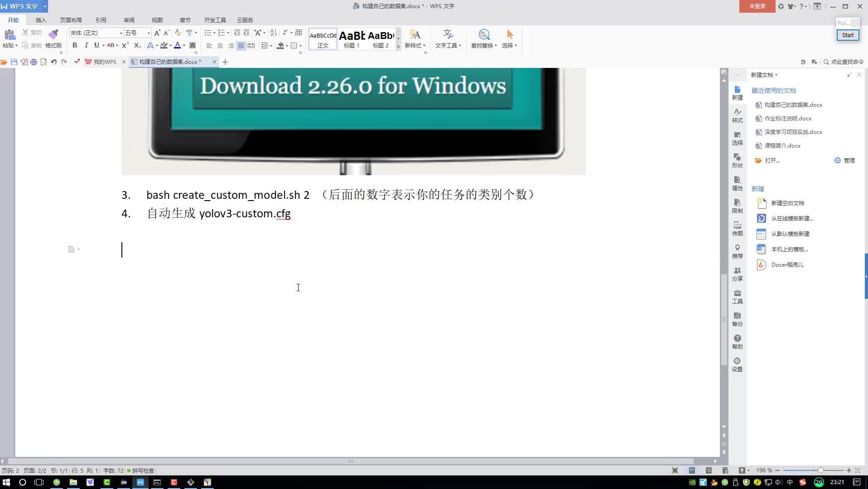Open the font color red A swatch

coord(177,45)
